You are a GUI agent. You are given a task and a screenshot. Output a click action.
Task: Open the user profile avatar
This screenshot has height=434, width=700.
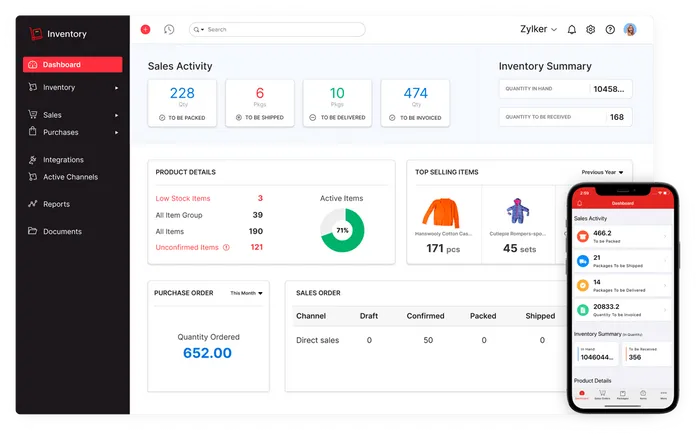click(x=630, y=30)
